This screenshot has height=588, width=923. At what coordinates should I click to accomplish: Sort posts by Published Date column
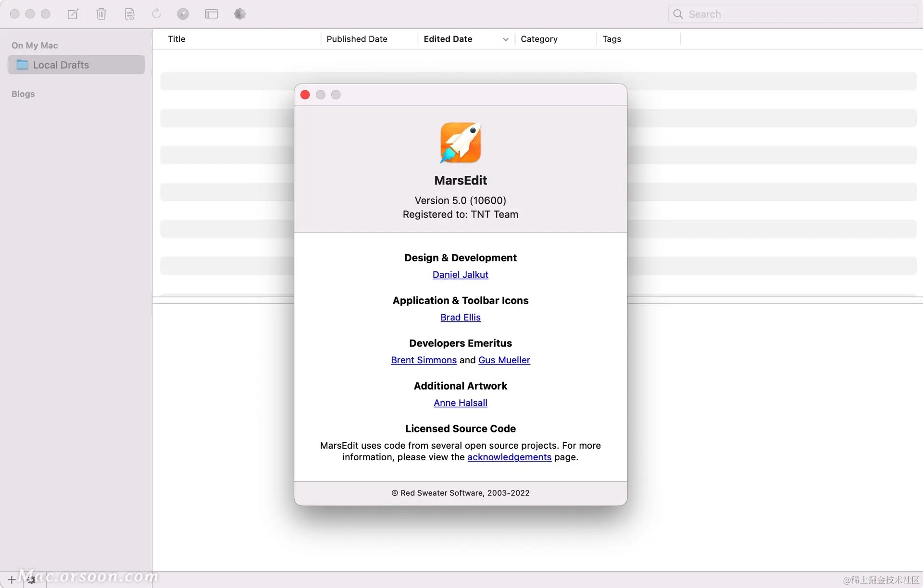click(357, 39)
